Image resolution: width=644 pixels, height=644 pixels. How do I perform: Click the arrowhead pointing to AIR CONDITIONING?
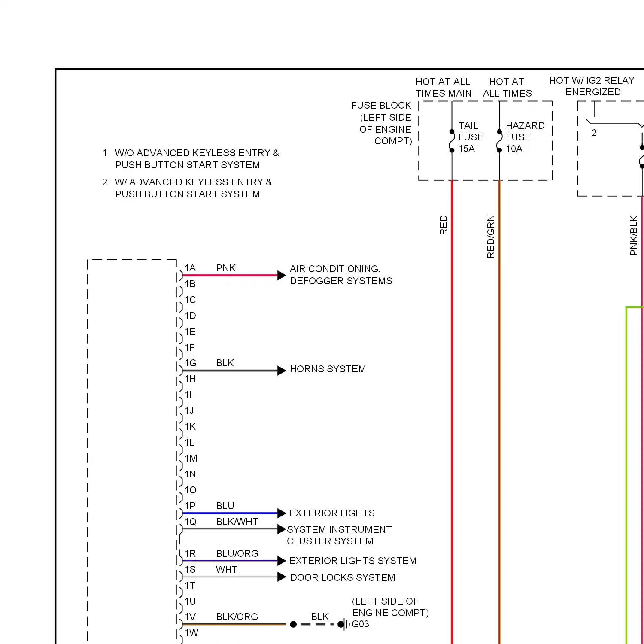point(282,276)
